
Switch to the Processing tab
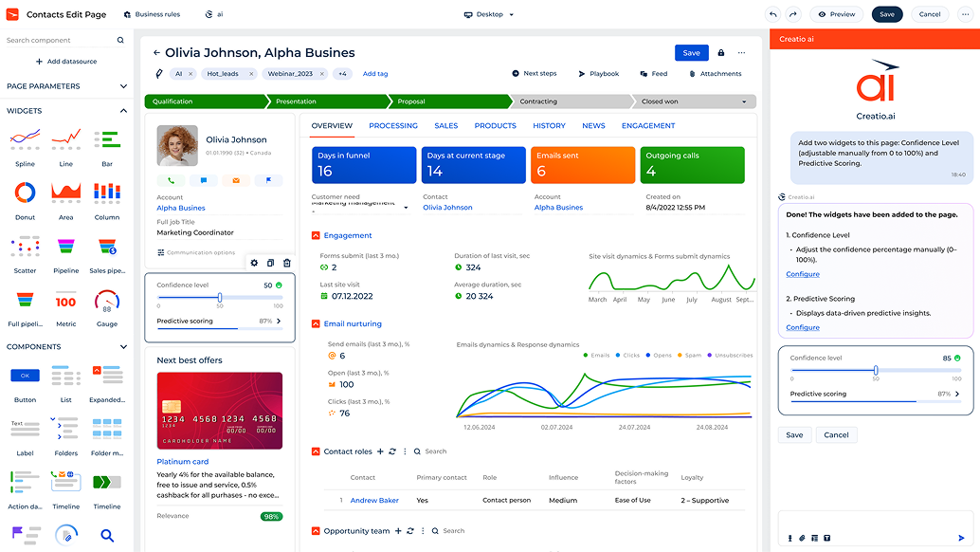coord(393,125)
